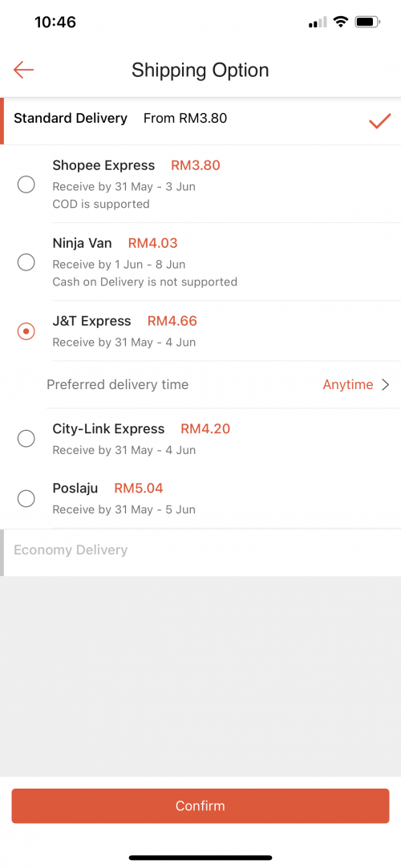Open the Anytime delivery time chevron
This screenshot has height=868, width=401.
point(386,385)
